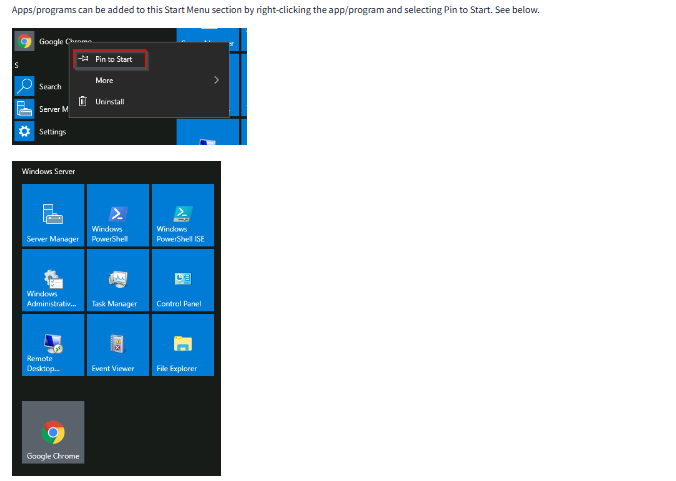This screenshot has height=481, width=676.
Task: Open the File Explorer tile
Action: [x=182, y=345]
